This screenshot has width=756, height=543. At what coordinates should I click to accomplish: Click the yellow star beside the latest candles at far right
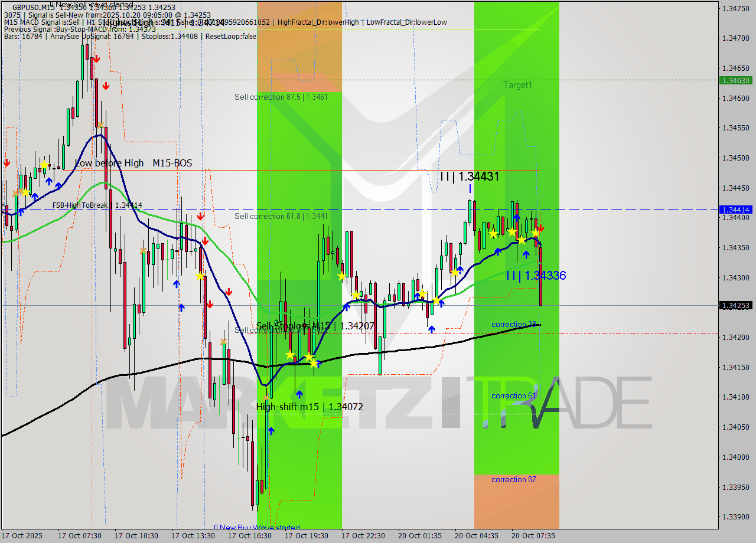[536, 233]
